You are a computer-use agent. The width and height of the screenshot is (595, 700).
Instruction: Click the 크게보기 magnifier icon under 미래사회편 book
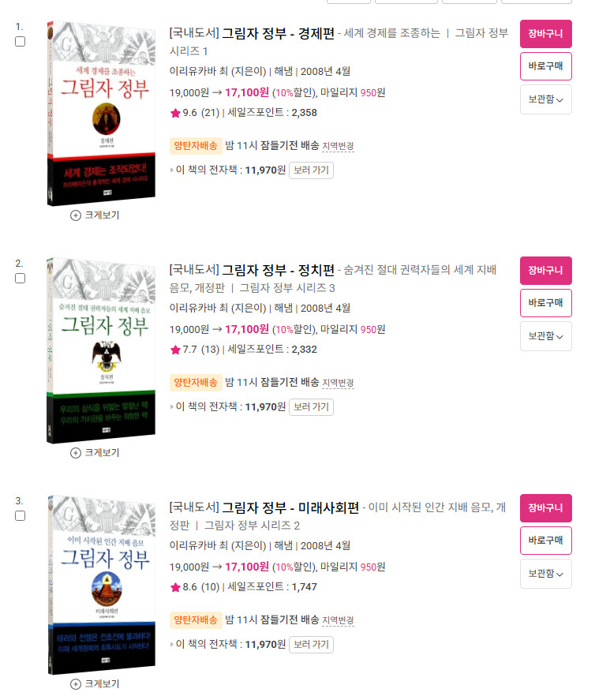tap(76, 684)
